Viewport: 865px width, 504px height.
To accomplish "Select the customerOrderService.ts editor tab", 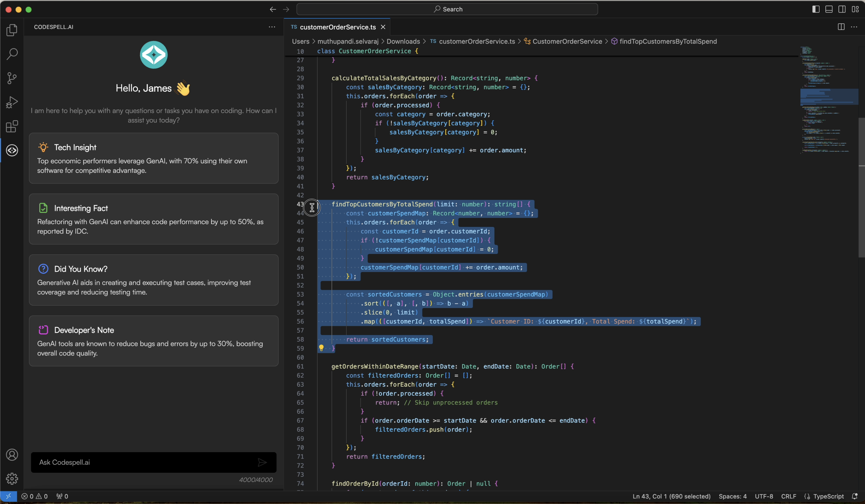I will (337, 27).
